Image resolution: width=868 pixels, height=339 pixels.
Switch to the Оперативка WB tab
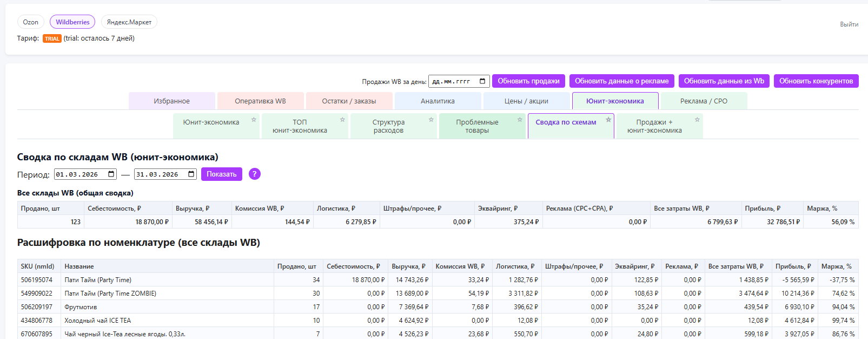tap(261, 101)
